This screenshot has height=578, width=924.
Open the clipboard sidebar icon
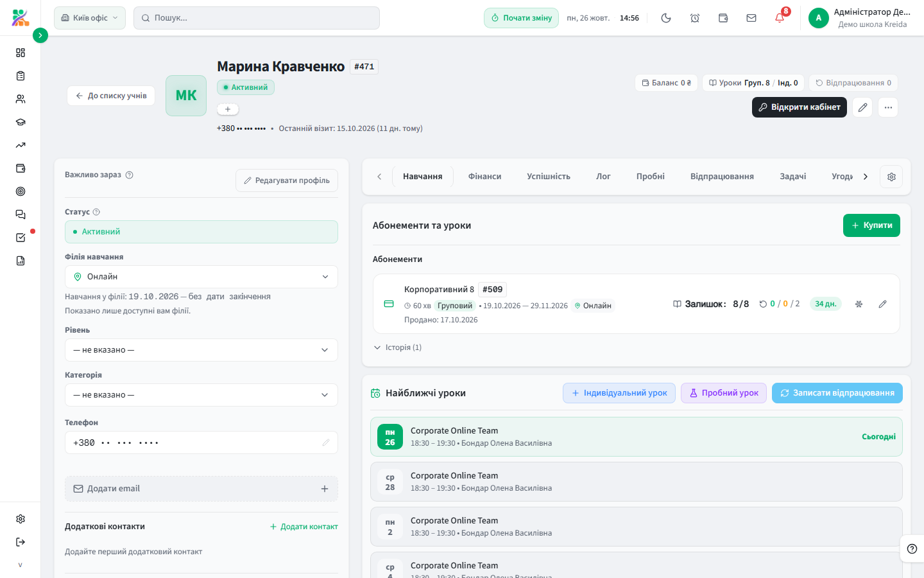[x=21, y=76]
